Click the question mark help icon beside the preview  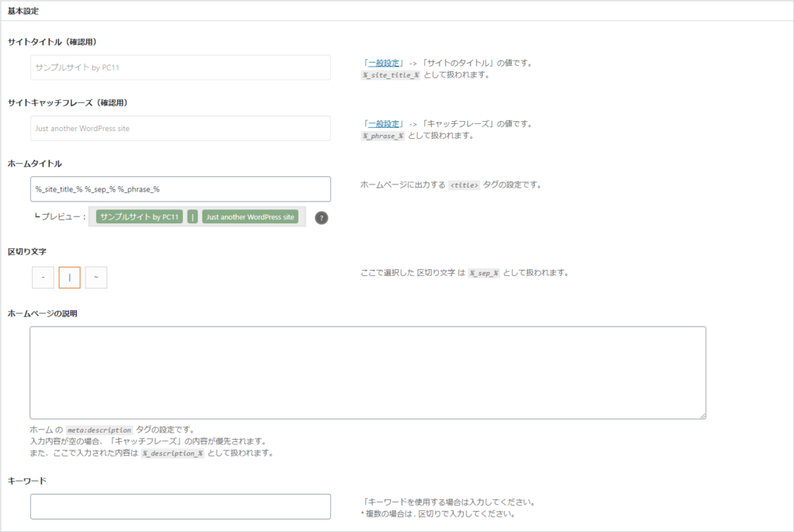[322, 218]
